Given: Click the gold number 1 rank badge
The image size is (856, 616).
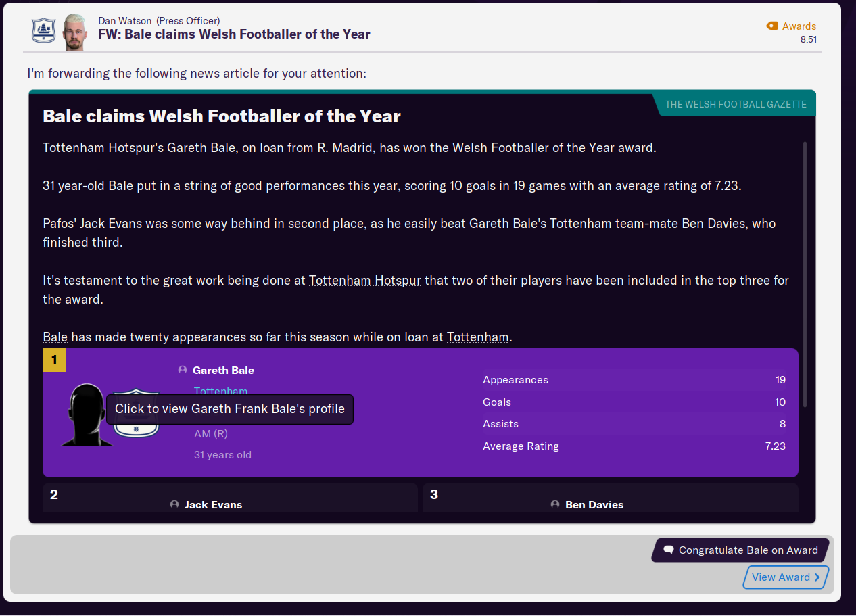Looking at the screenshot, I should 54,360.
